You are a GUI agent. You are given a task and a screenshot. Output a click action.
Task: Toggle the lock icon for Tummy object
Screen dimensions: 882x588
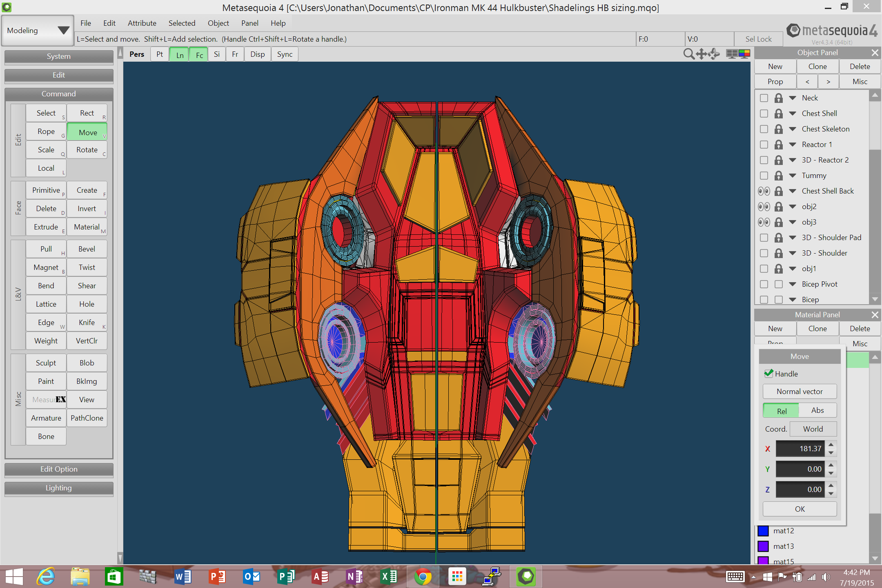point(779,176)
